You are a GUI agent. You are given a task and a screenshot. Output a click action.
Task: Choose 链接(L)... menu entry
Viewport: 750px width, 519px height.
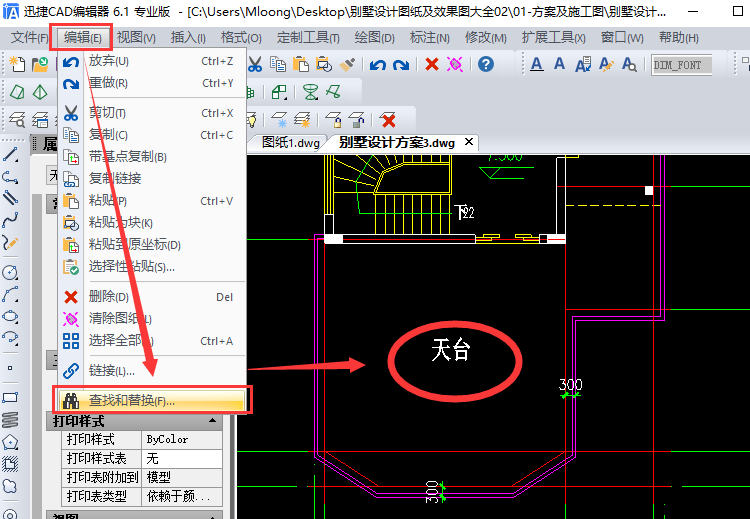(152, 370)
